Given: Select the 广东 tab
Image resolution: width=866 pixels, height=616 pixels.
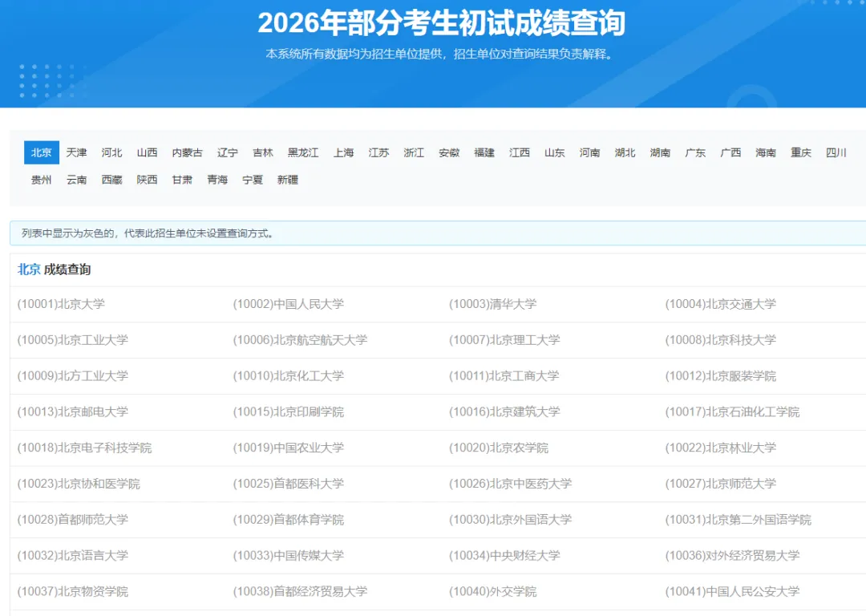Looking at the screenshot, I should 695,152.
